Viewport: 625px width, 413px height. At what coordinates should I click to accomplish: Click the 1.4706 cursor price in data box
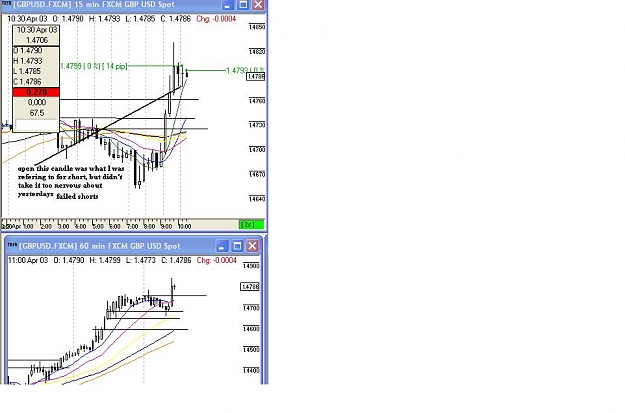tap(36, 40)
